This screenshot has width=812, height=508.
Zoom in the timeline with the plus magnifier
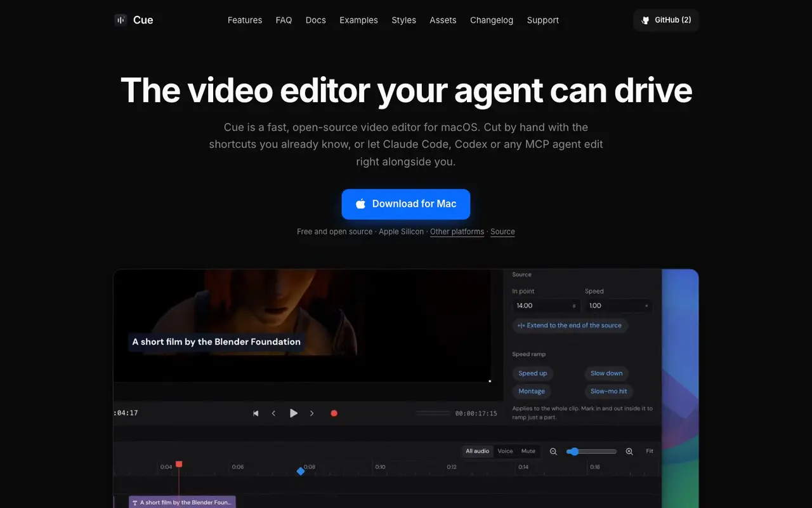[629, 451]
